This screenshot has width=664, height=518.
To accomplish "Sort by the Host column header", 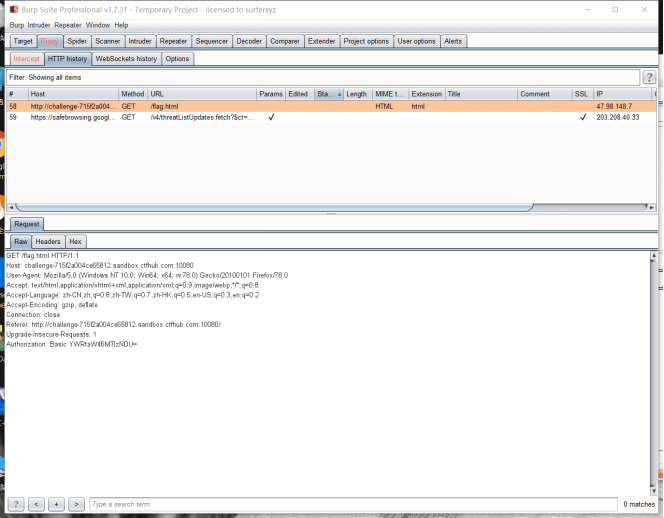I will click(x=73, y=94).
